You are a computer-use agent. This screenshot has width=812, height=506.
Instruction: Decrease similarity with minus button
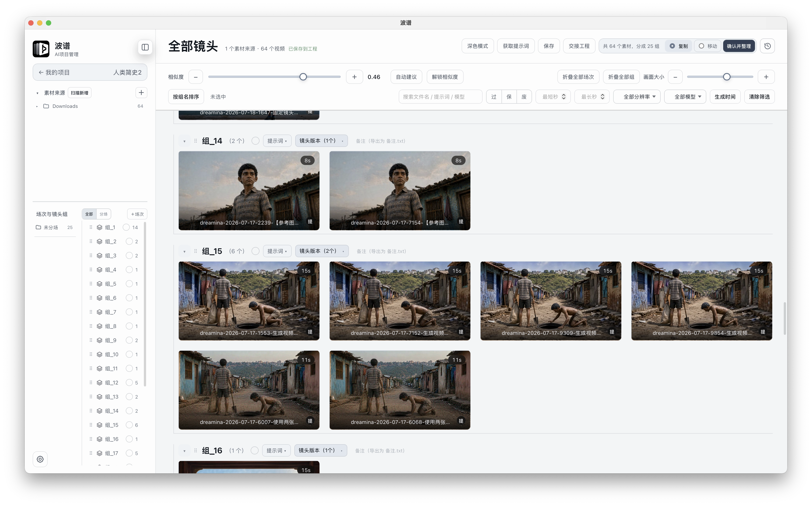196,77
